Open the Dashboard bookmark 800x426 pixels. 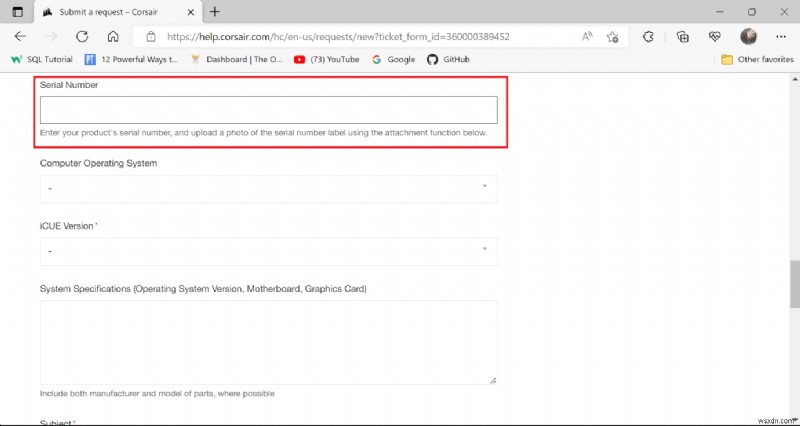(x=237, y=60)
